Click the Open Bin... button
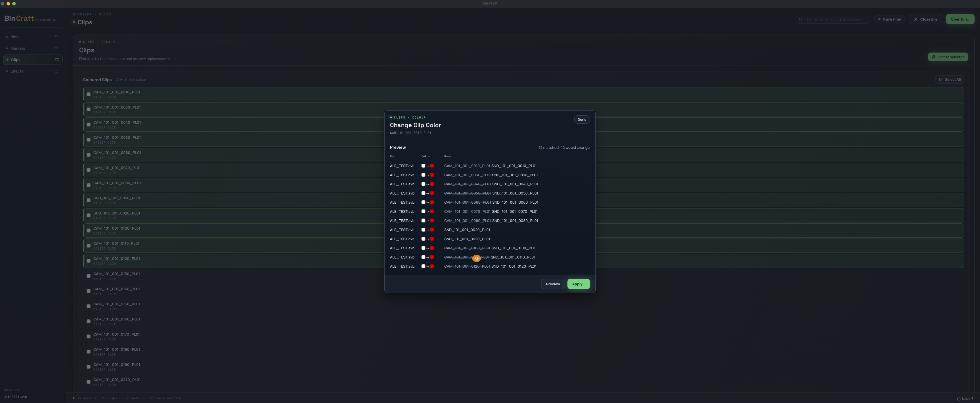Screen dimensions: 980x403 point(960,19)
